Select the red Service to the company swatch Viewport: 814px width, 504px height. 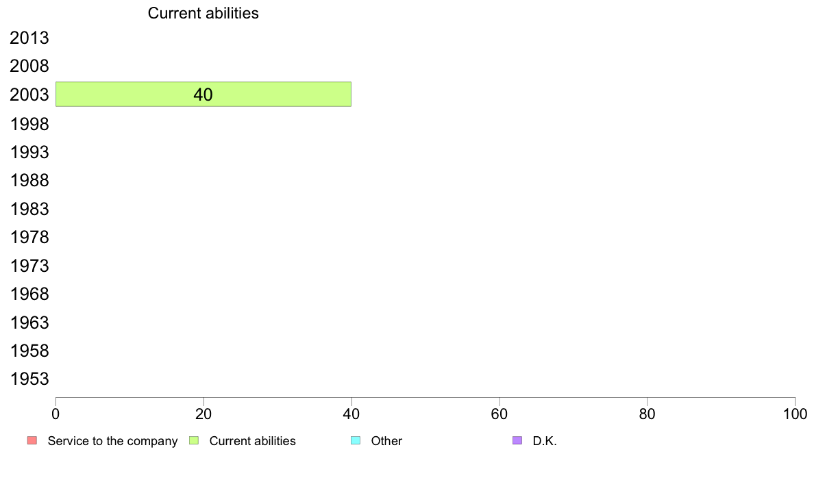click(x=32, y=440)
